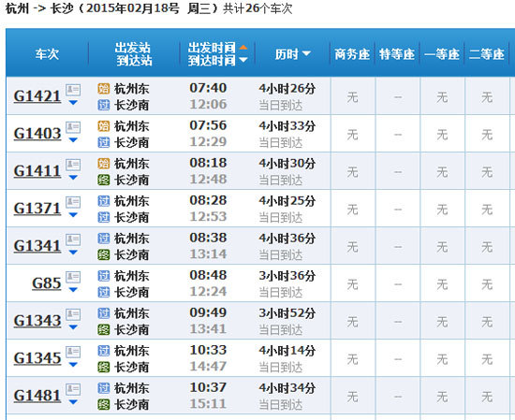This screenshot has height=420, width=515.
Task: Open the info card icon beside G1421
Action: click(x=73, y=90)
